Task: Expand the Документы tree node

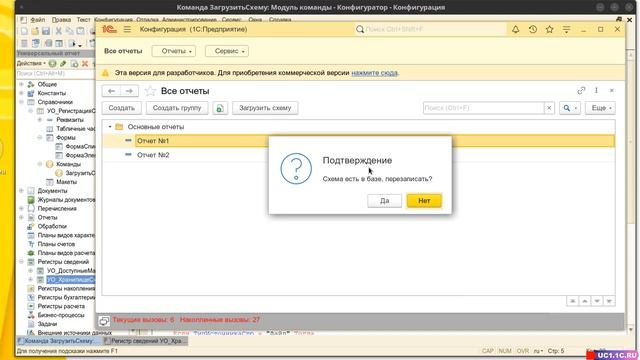Action: pos(21,191)
